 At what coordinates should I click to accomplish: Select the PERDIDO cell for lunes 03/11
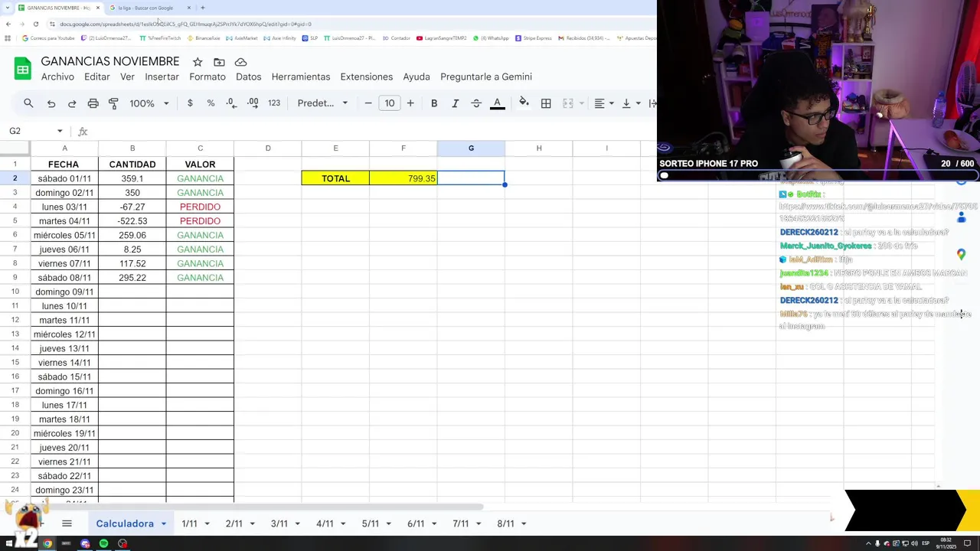click(x=200, y=207)
